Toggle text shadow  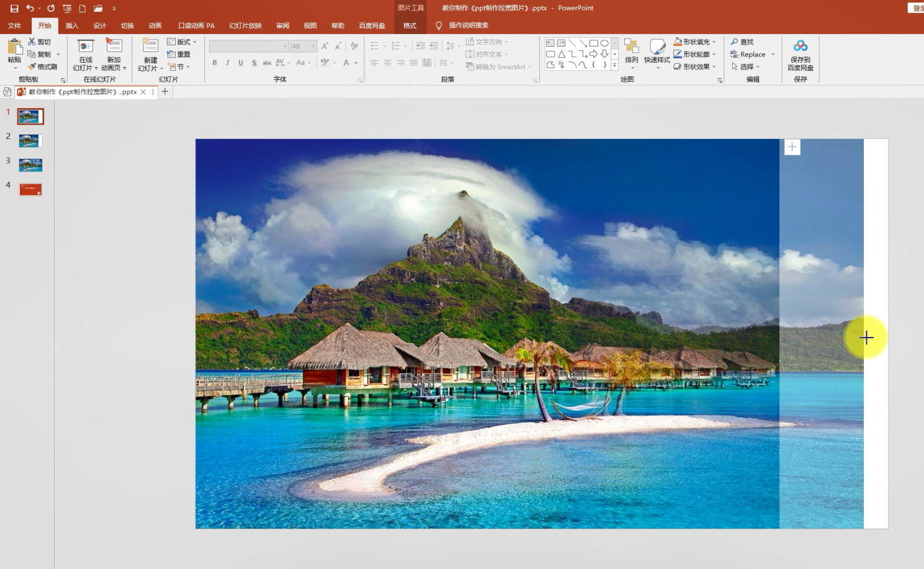click(x=254, y=63)
